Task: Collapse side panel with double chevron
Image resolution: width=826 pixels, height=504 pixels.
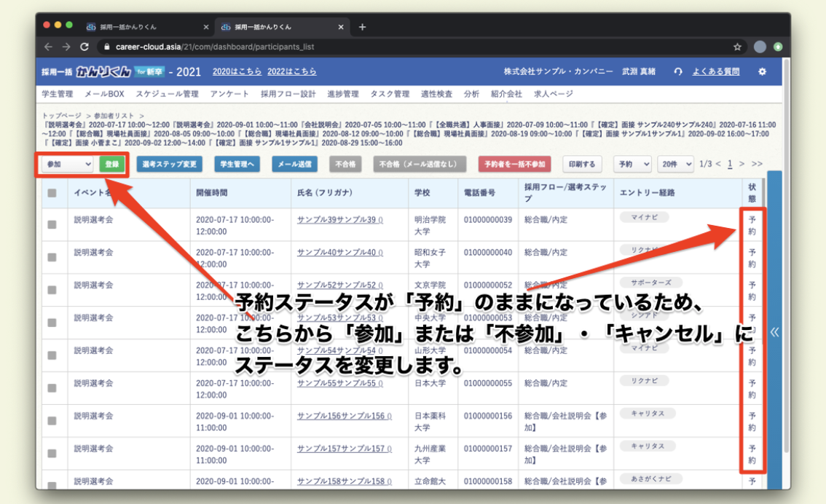Action: pyautogui.click(x=774, y=332)
